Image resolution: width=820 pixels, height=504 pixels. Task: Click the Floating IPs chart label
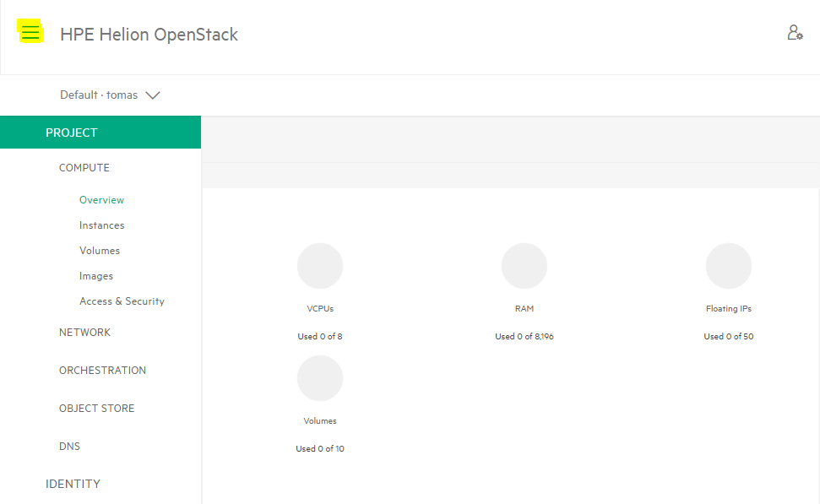pyautogui.click(x=729, y=308)
